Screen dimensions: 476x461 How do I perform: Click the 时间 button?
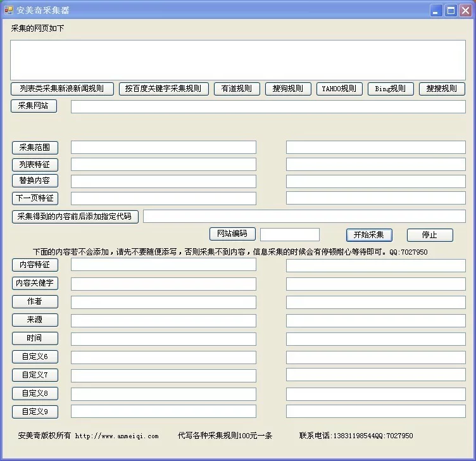point(35,338)
